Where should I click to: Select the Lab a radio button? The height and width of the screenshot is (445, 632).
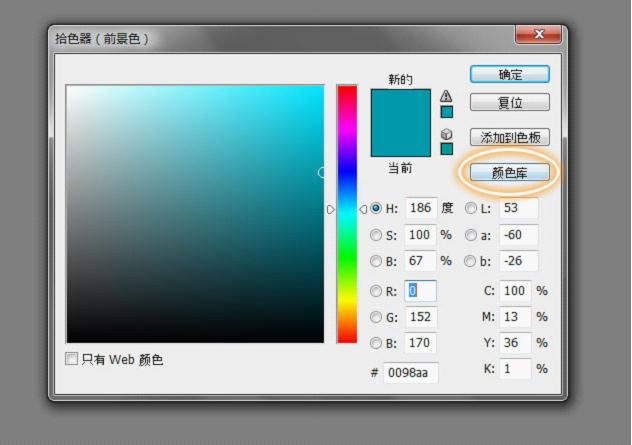coord(471,236)
